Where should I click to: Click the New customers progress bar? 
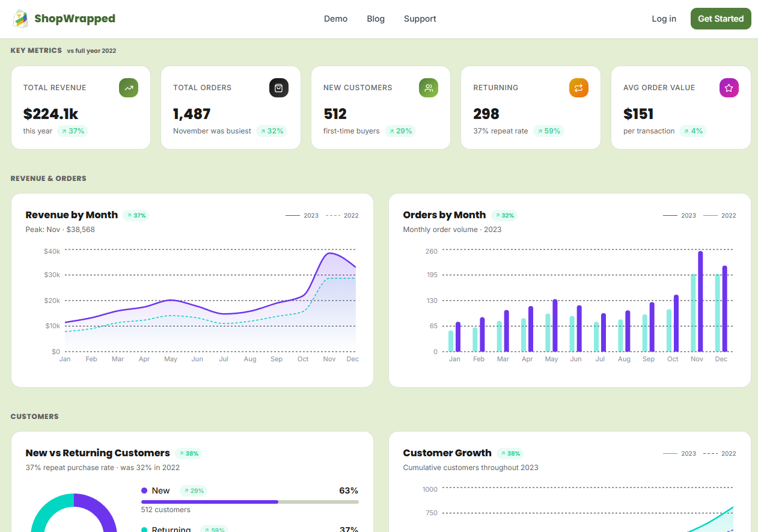point(250,501)
